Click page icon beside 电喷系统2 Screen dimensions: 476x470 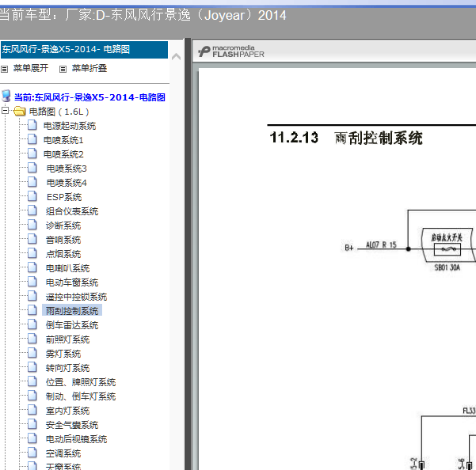pyautogui.click(x=32, y=154)
